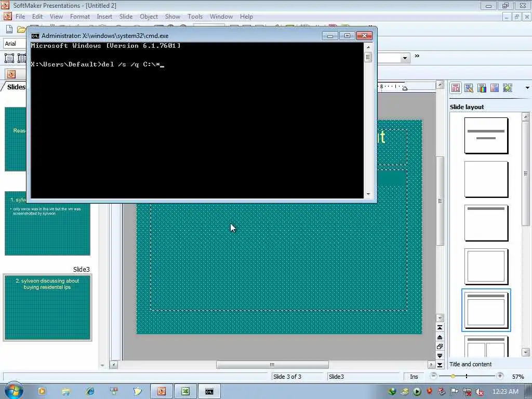Open the color scheme icon in sidebar
Image resolution: width=532 pixels, height=399 pixels.
[482, 88]
